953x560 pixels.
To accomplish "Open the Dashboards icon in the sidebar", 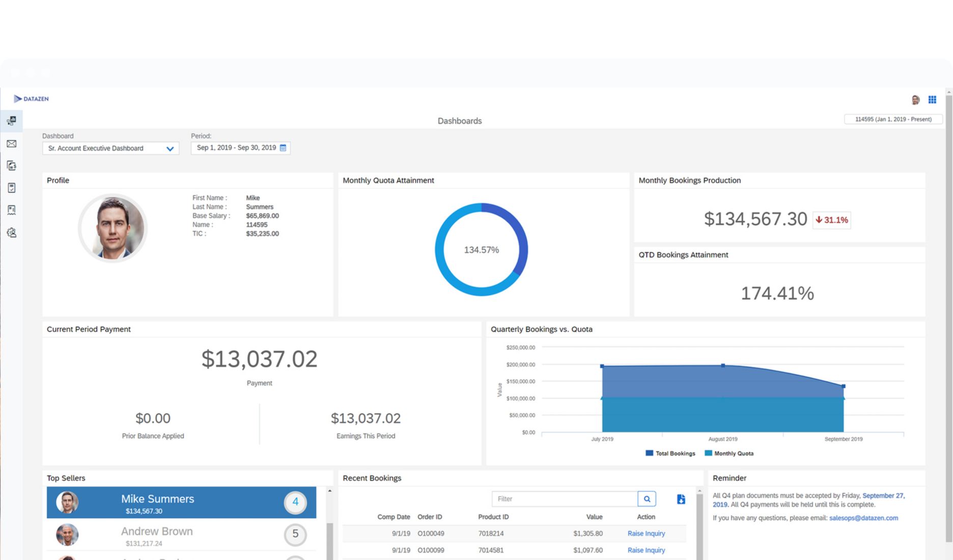I will click(11, 121).
